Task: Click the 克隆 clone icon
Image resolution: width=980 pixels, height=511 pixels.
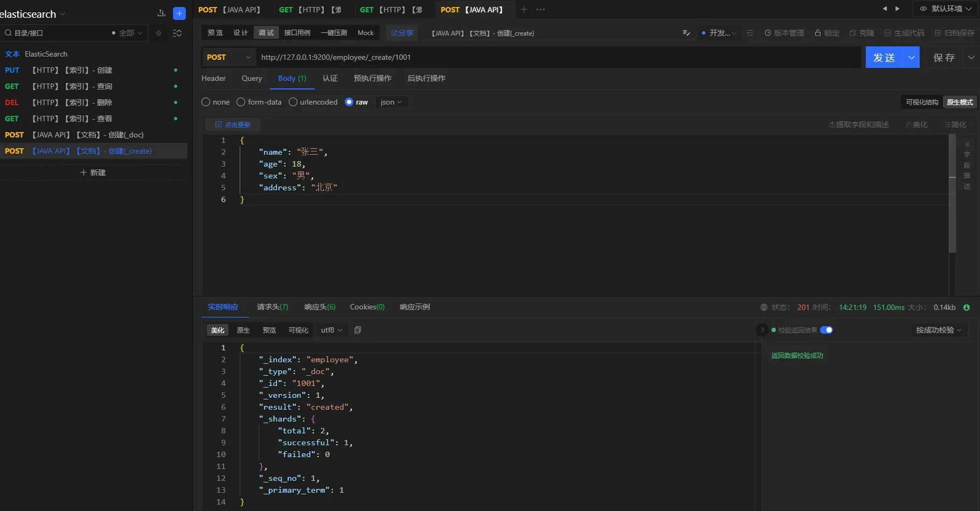Action: 853,33
